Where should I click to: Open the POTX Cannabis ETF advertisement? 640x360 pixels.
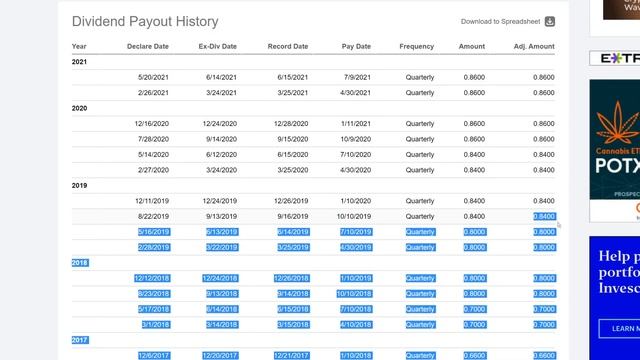[615, 151]
